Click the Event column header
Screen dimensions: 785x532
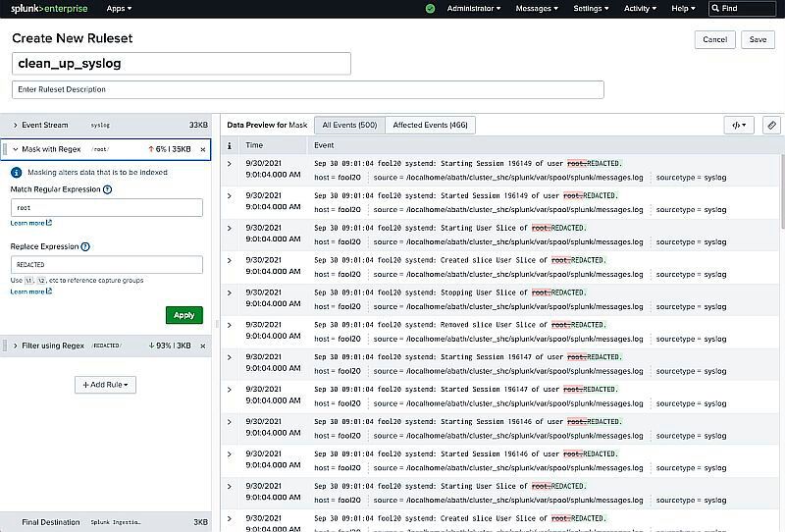[324, 145]
